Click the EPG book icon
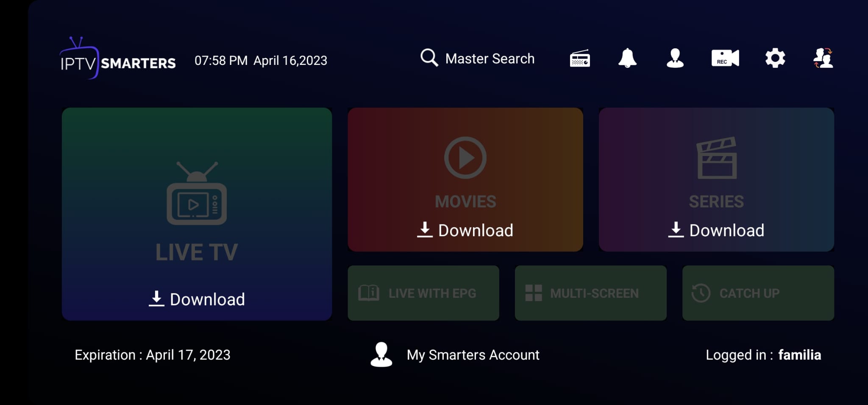Viewport: 868px width, 405px height. pyautogui.click(x=369, y=293)
